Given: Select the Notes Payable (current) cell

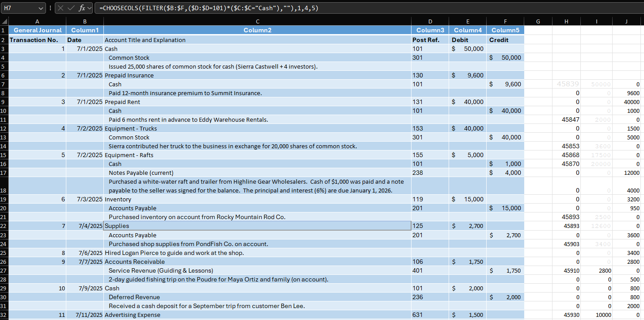Looking at the screenshot, I should point(141,173).
